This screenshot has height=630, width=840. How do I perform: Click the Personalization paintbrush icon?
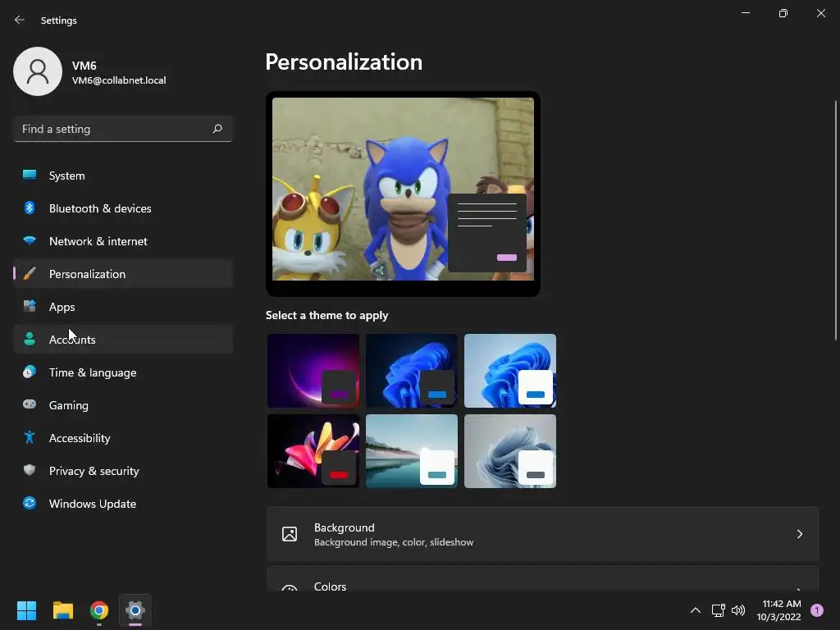pyautogui.click(x=30, y=274)
